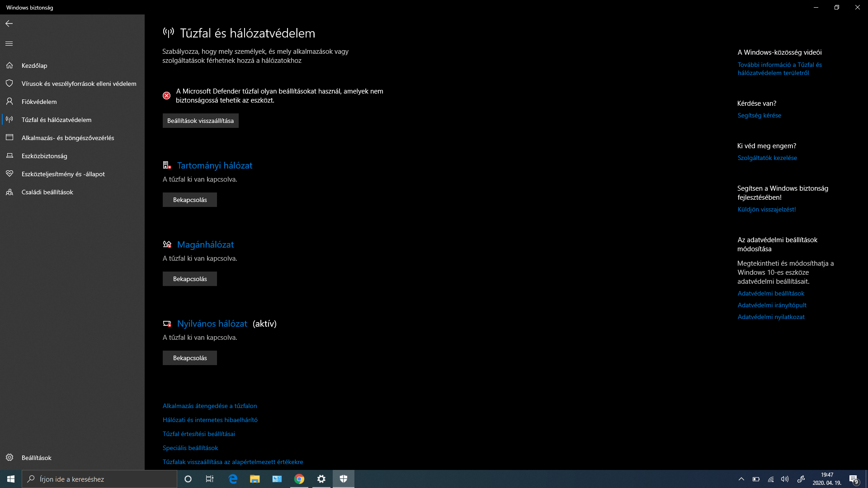Click the private network house icon
The height and width of the screenshot is (488, 868).
click(167, 244)
